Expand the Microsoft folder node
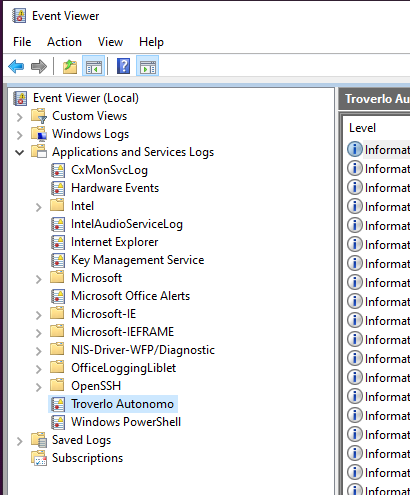This screenshot has height=495, width=410. click(x=39, y=279)
